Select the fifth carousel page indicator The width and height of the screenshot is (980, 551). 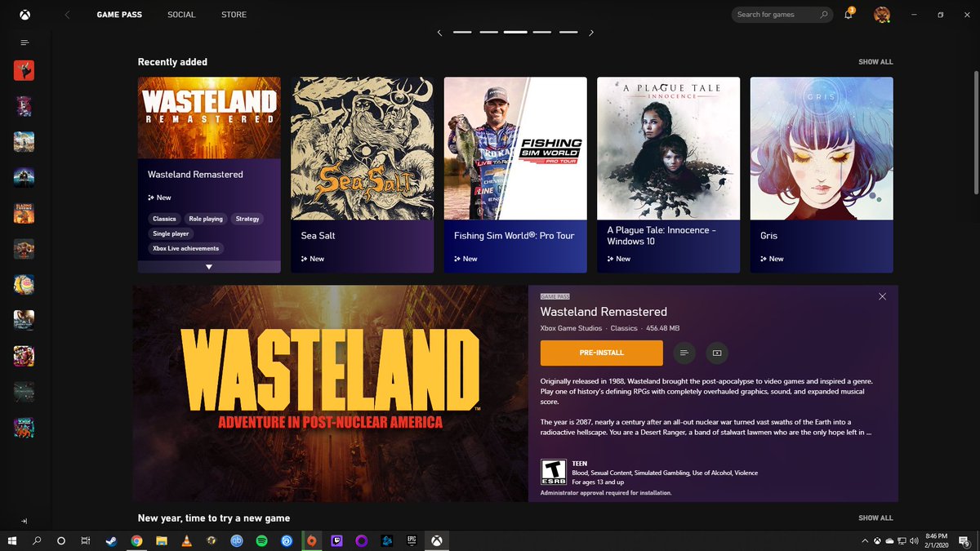[568, 32]
